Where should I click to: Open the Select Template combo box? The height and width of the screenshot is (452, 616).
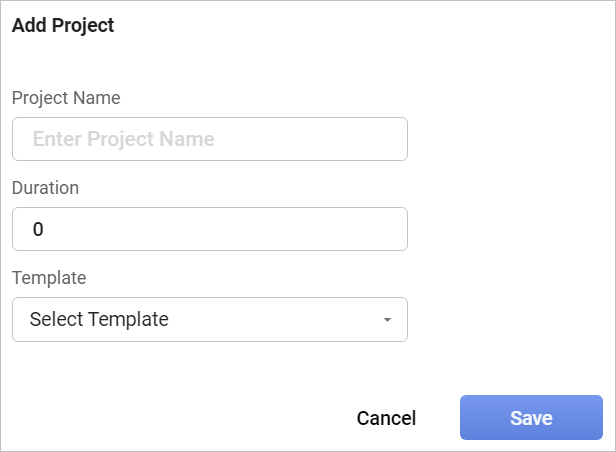click(209, 320)
